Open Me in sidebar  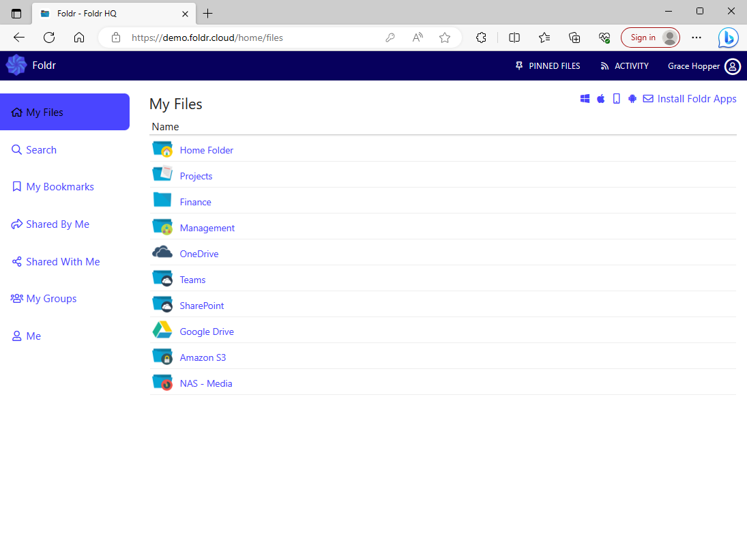pyautogui.click(x=26, y=336)
